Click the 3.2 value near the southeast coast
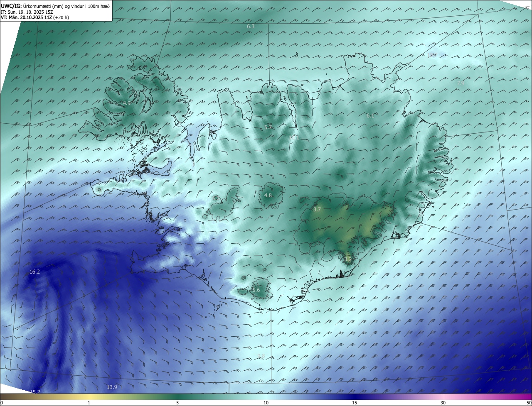Viewport: 532px width, 406px height. pos(348,259)
